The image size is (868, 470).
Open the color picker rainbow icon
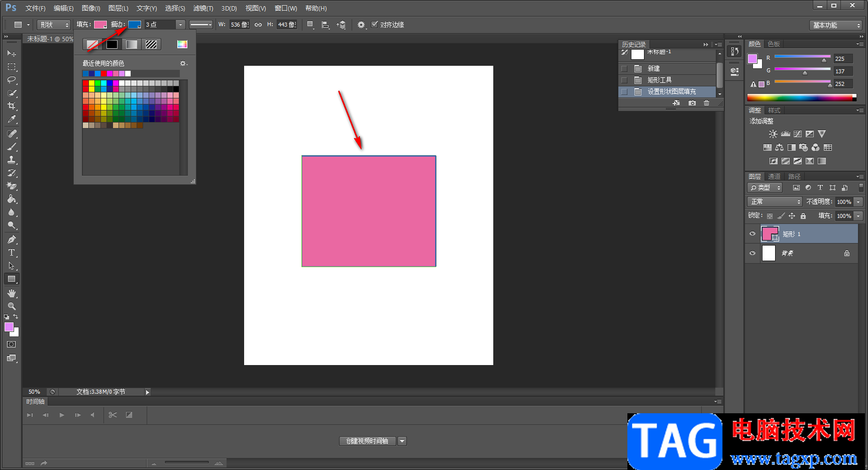pos(182,45)
